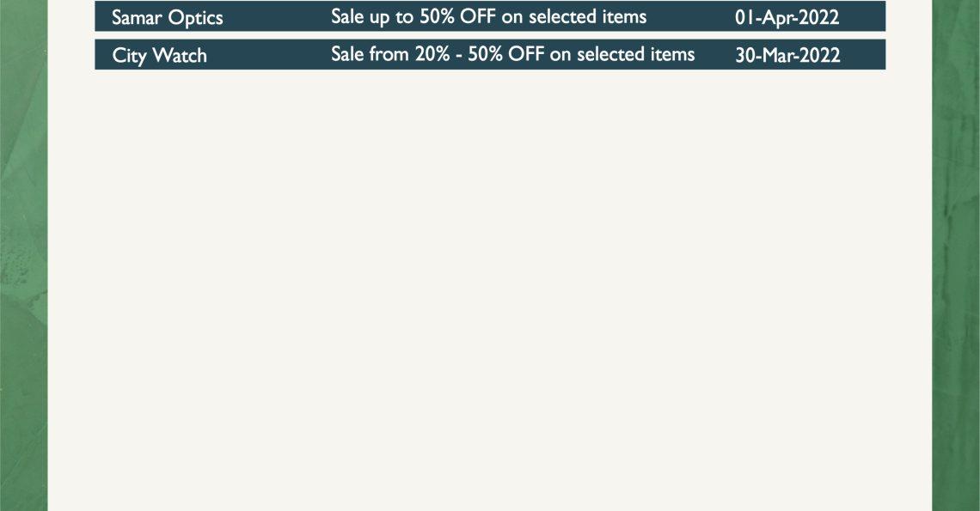This screenshot has height=511, width=980.
Task: Click the 30-Mar-2022 date cell
Action: [x=787, y=55]
